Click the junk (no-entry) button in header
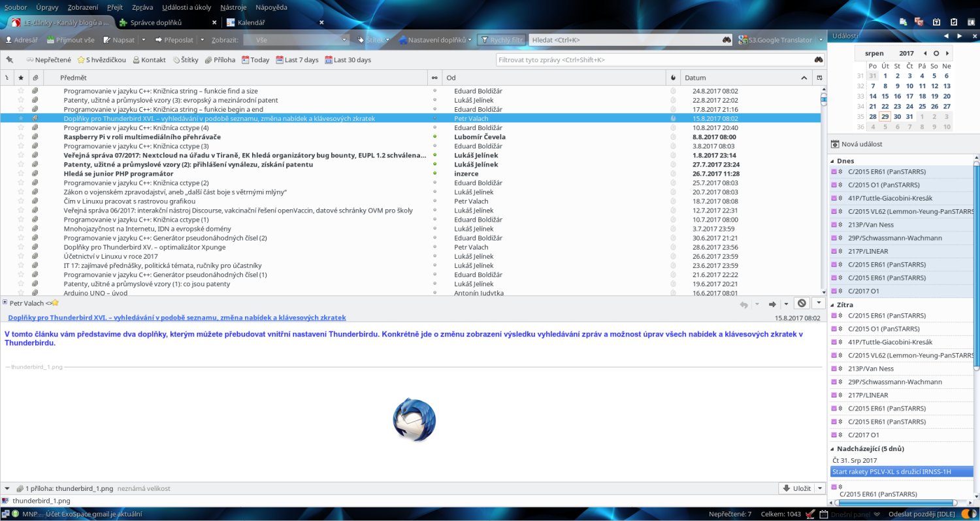The image size is (980, 521). (802, 303)
